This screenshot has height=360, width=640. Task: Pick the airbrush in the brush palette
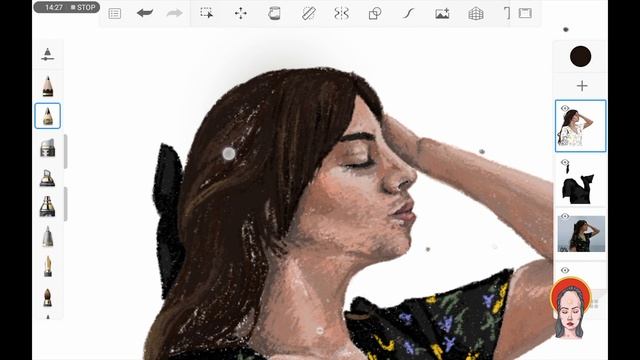(47, 178)
